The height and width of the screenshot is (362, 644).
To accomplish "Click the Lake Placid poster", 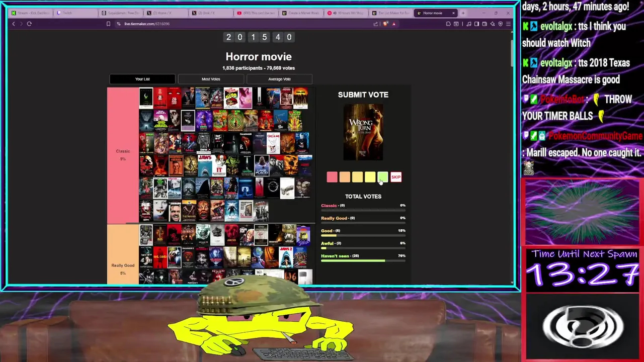I will [x=262, y=165].
